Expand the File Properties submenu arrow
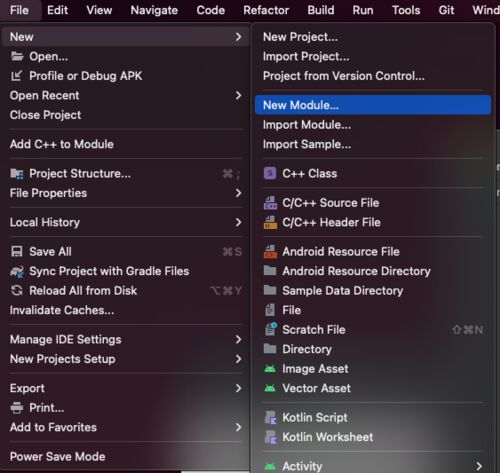 tap(238, 193)
